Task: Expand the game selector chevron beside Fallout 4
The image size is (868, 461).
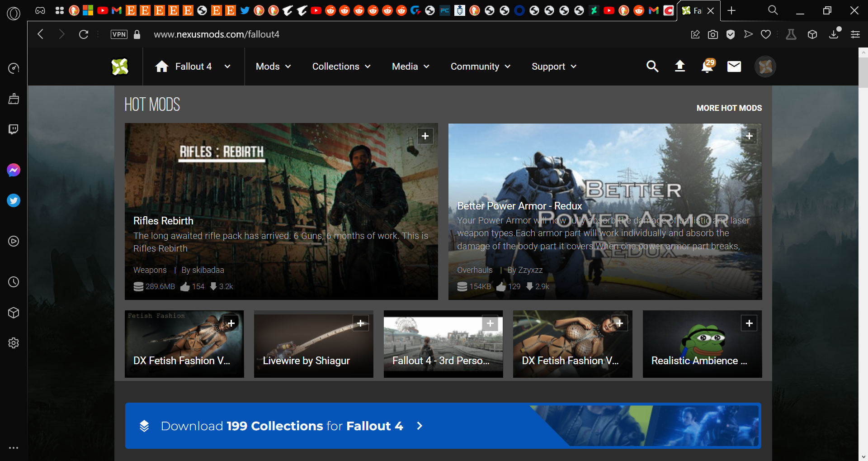Action: [227, 67]
